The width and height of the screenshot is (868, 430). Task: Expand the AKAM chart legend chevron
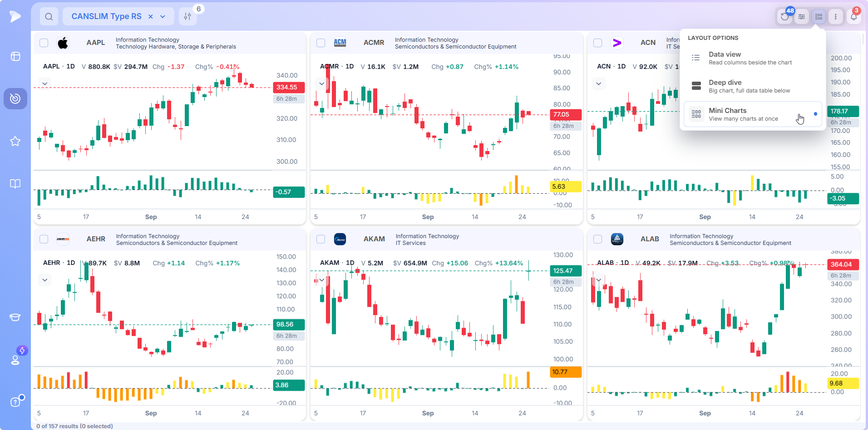321,280
